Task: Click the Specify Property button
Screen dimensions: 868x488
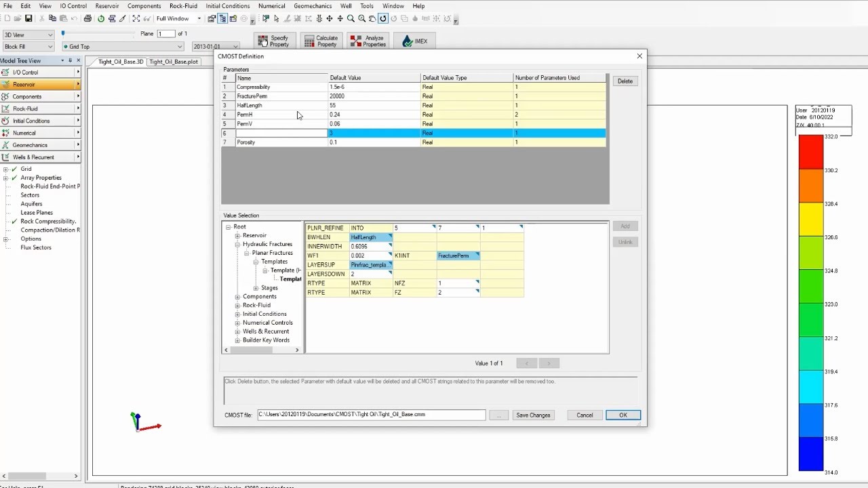Action: (x=275, y=41)
